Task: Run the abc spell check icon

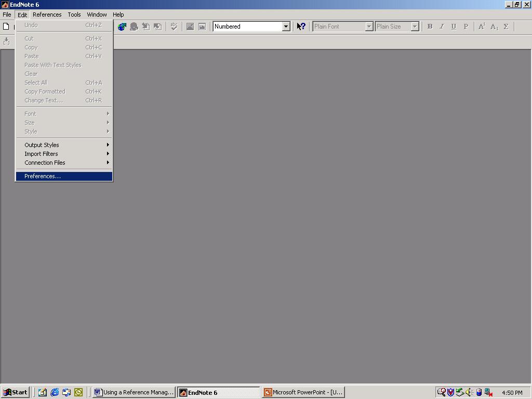Action: [174, 26]
